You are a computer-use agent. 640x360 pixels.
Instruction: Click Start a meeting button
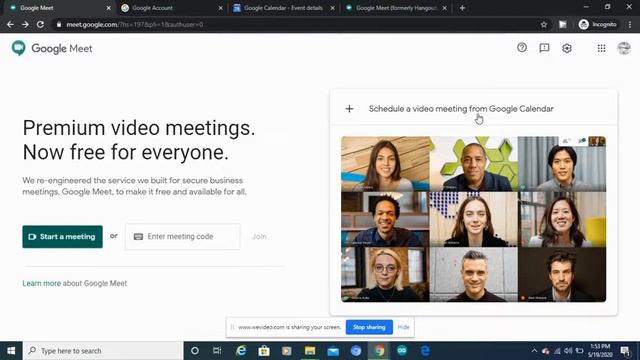[x=62, y=236]
